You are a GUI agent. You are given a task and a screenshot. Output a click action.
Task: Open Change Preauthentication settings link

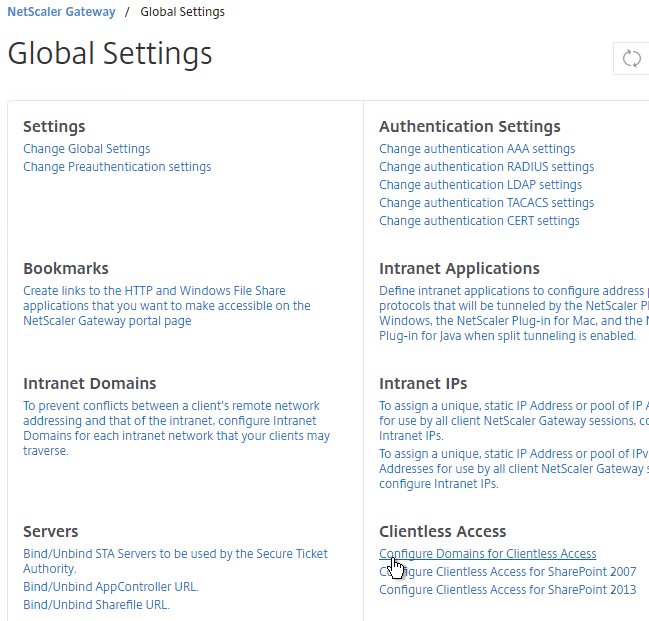tap(117, 167)
